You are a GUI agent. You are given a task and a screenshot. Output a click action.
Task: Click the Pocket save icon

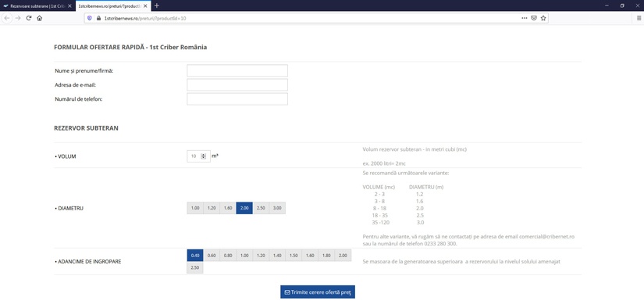[534, 18]
